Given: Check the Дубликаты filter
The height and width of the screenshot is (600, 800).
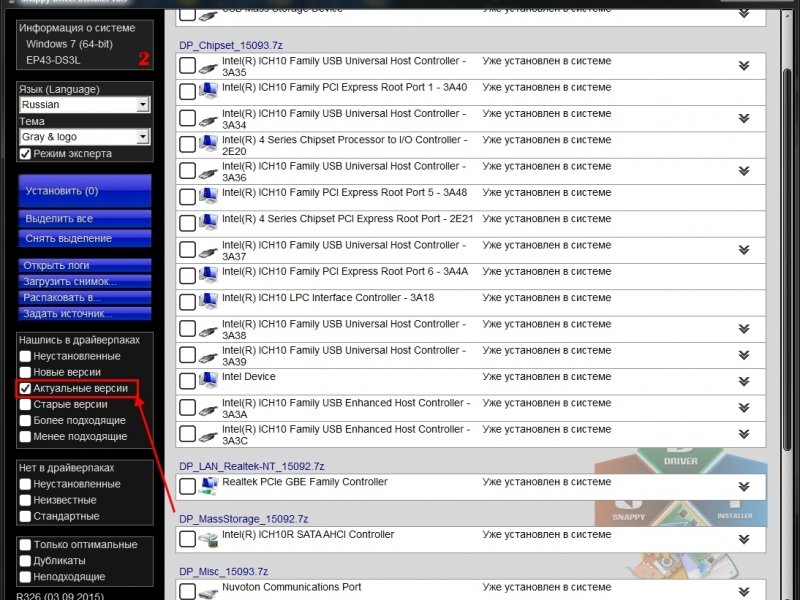Looking at the screenshot, I should pyautogui.click(x=25, y=560).
